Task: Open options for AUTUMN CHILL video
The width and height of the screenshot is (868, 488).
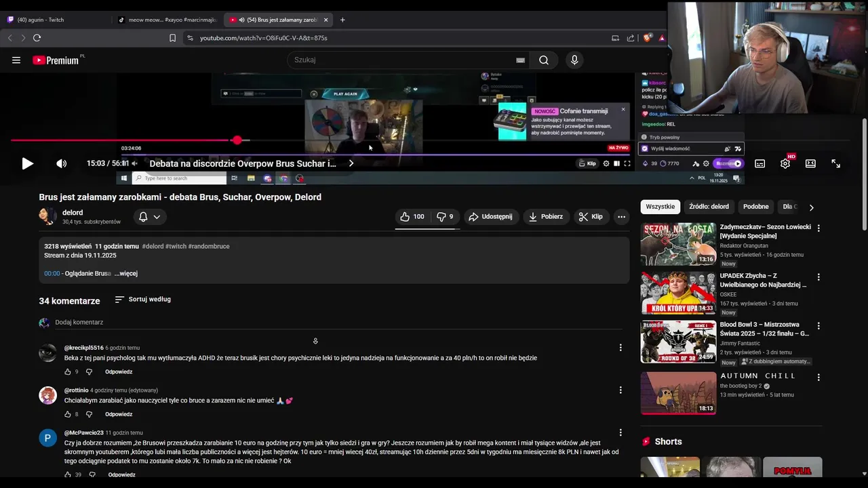Action: 818,377
